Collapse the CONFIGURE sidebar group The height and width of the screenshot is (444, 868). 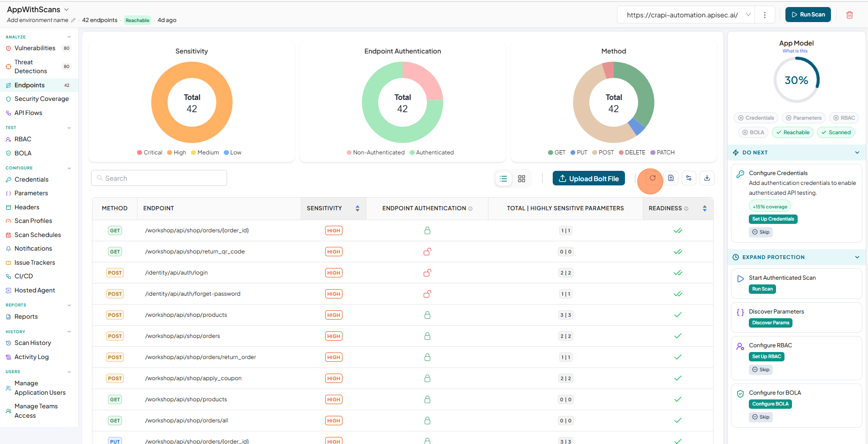coord(69,168)
